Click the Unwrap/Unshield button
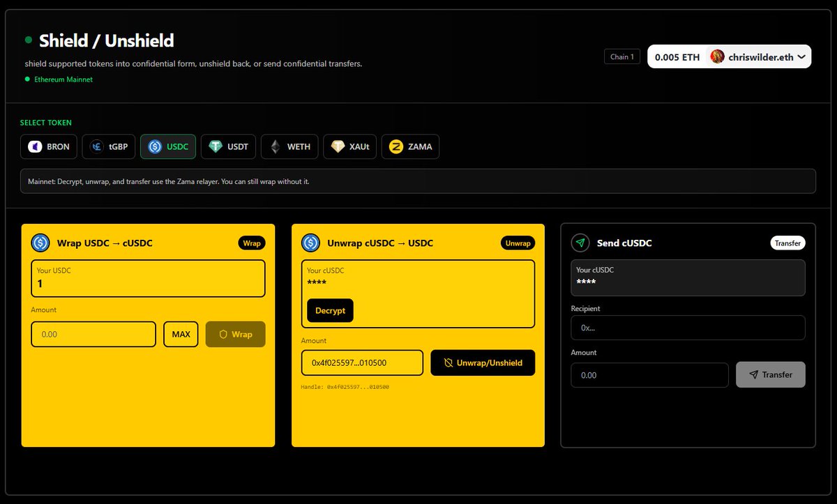The height and width of the screenshot is (504, 837). tap(483, 362)
